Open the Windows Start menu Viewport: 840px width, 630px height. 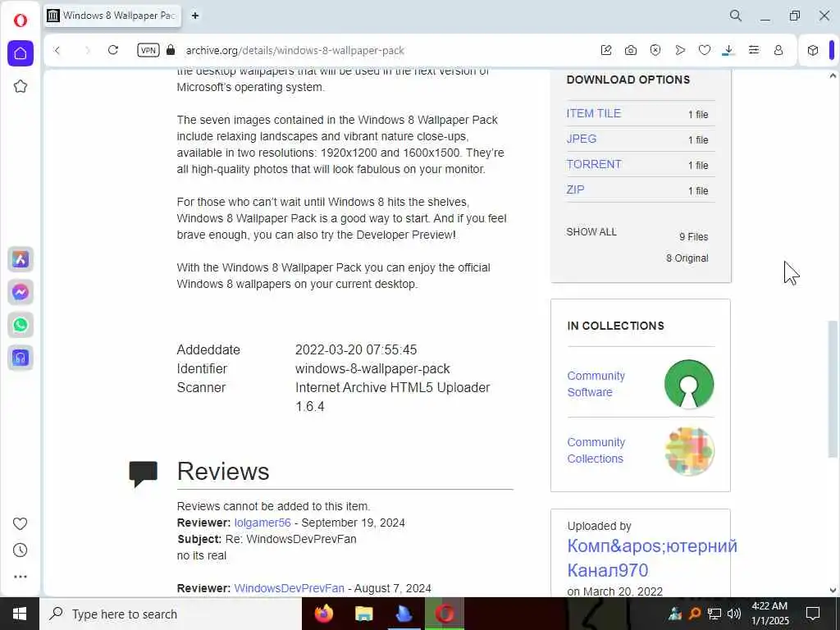click(20, 614)
